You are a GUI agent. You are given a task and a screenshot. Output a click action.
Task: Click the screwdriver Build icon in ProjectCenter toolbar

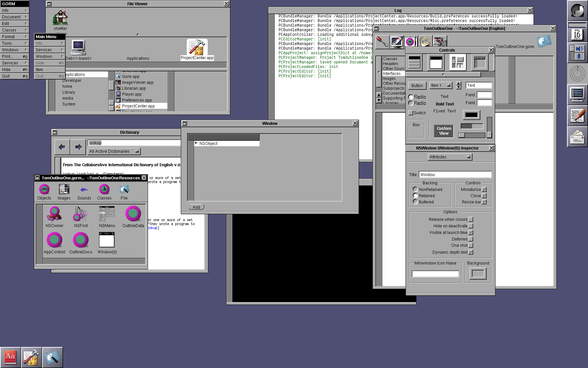383,41
